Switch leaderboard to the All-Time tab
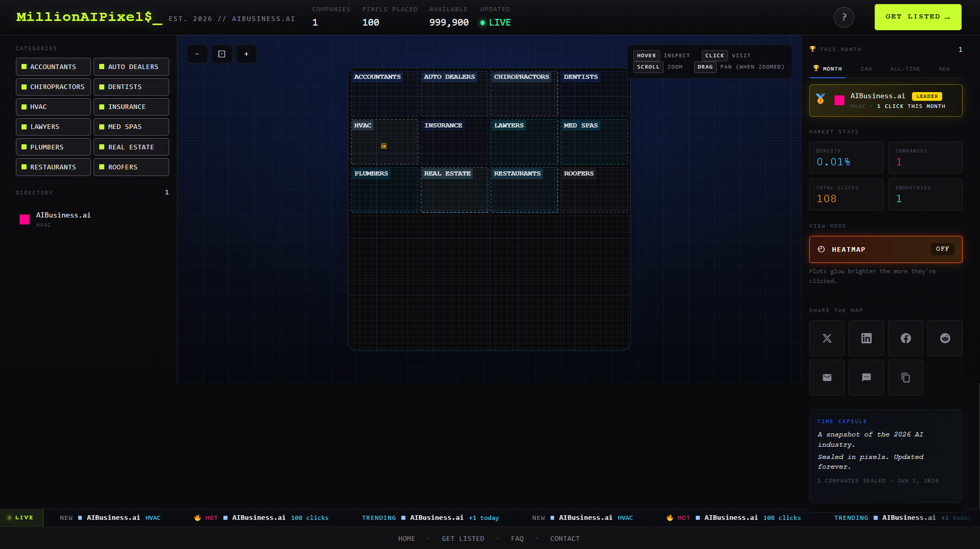Image resolution: width=980 pixels, height=549 pixels. (905, 69)
